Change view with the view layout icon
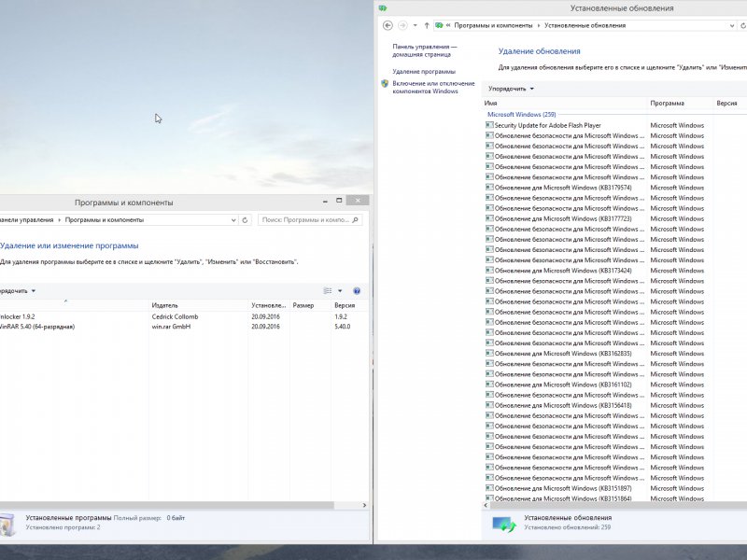This screenshot has height=560, width=747. tap(328, 291)
